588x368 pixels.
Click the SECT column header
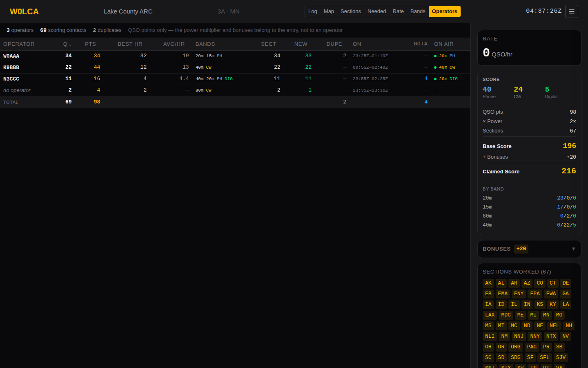pyautogui.click(x=268, y=44)
